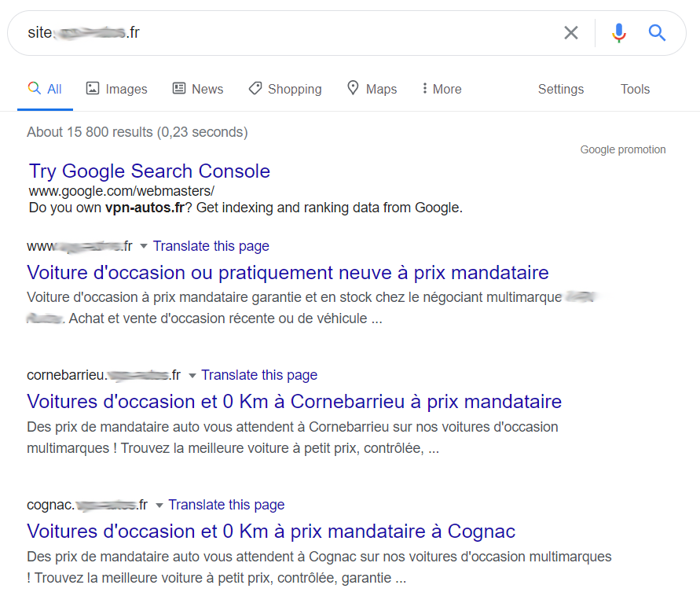Screen dimensions: 700x607
Task: Open Try Google Search Console link
Action: (149, 171)
